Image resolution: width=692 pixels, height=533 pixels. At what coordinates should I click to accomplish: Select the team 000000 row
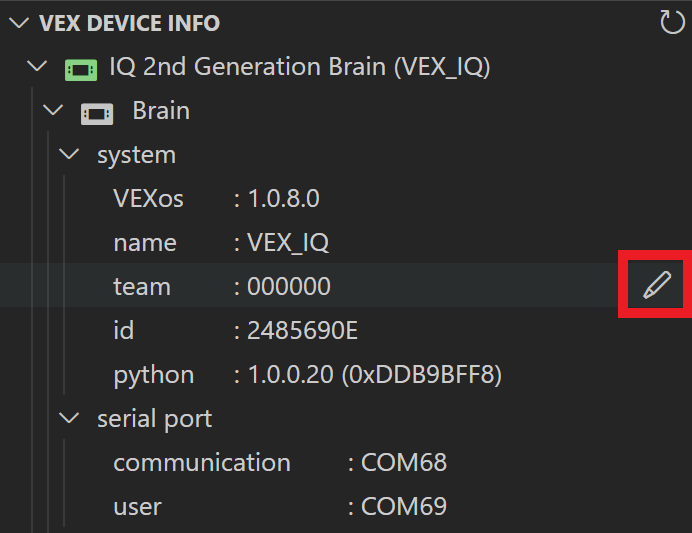pos(222,287)
